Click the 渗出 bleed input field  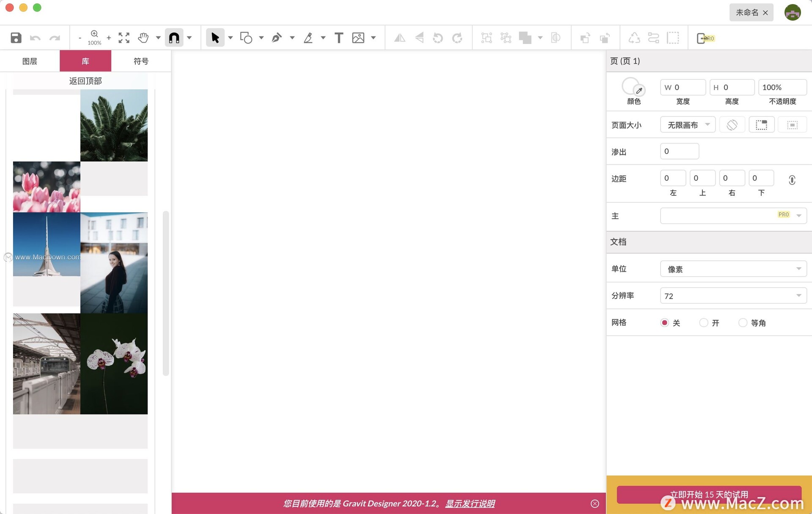point(680,151)
